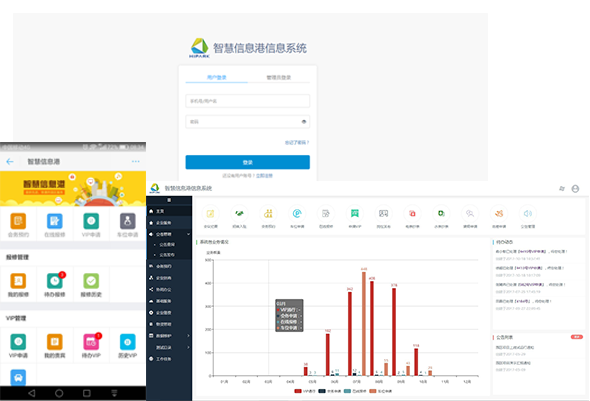This screenshot has width=590, height=401.
Task: Click the blue 登录 button
Action: (248, 162)
